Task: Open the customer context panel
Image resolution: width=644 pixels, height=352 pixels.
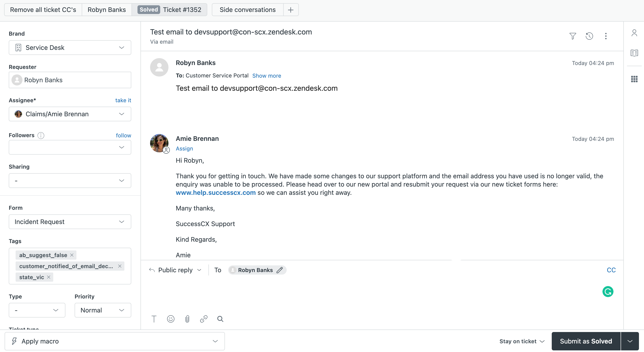Action: 634,33
